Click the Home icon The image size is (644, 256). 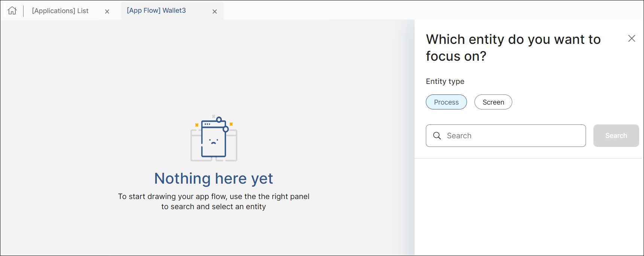point(12,10)
